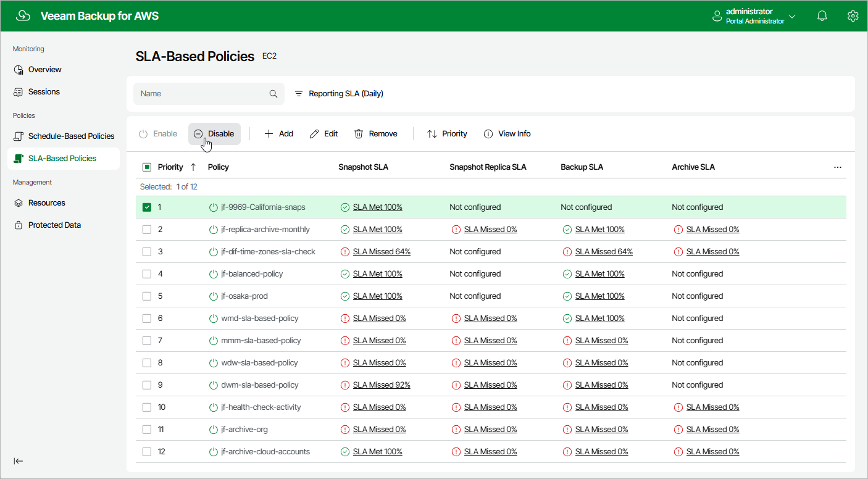Image resolution: width=868 pixels, height=479 pixels.
Task: Uncheck the jf-9969-California-snaps checkbox
Action: pyautogui.click(x=147, y=207)
